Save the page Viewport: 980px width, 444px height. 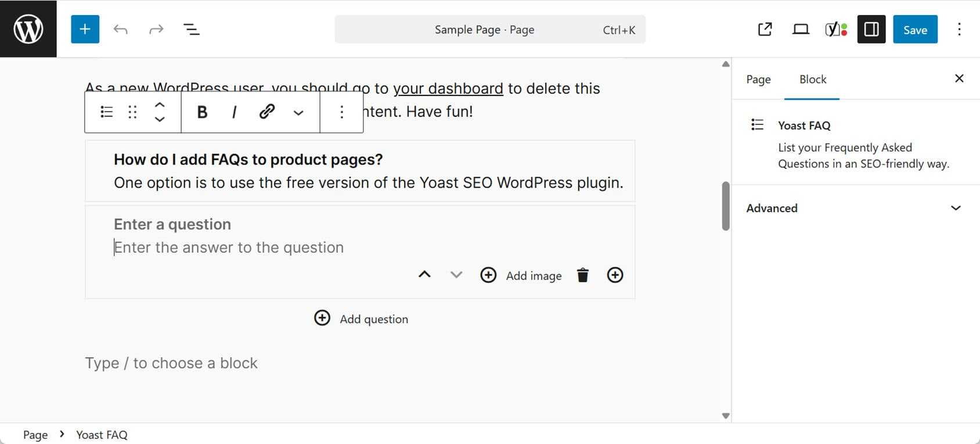point(915,29)
